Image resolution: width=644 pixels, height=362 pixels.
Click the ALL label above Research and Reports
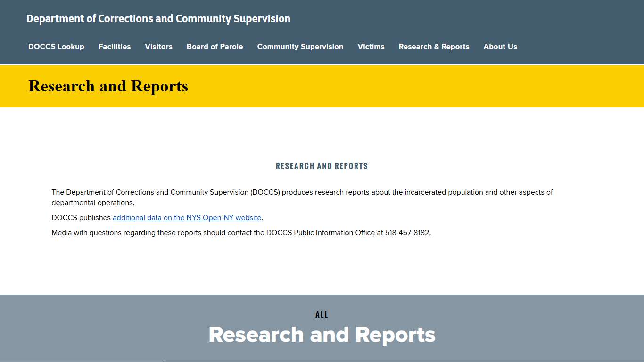(322, 314)
